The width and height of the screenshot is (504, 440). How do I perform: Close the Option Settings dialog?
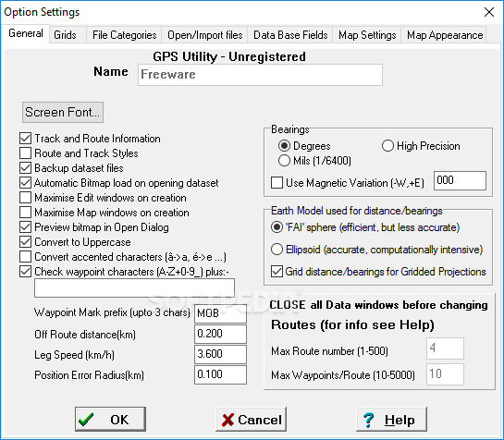tap(489, 12)
